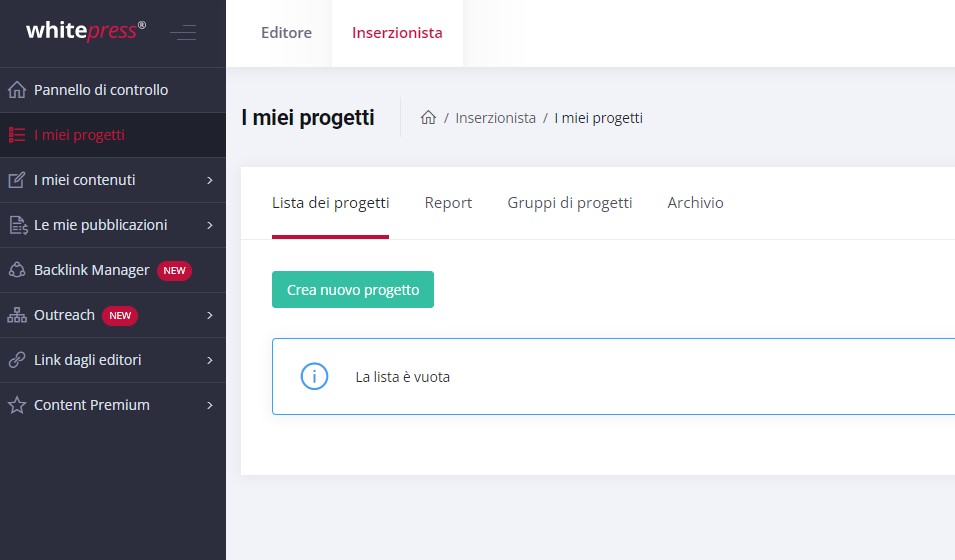Click the Crea nuovo progetto button

click(353, 289)
